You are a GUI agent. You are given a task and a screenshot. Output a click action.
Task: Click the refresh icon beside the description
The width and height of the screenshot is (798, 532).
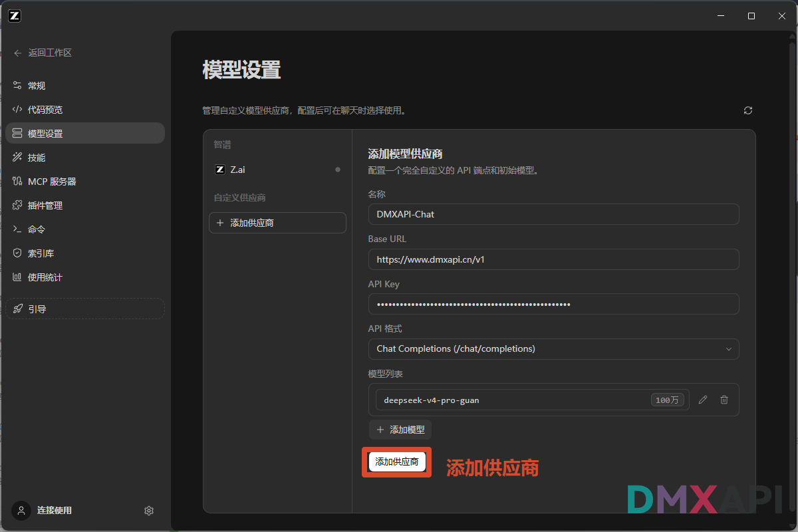[748, 110]
